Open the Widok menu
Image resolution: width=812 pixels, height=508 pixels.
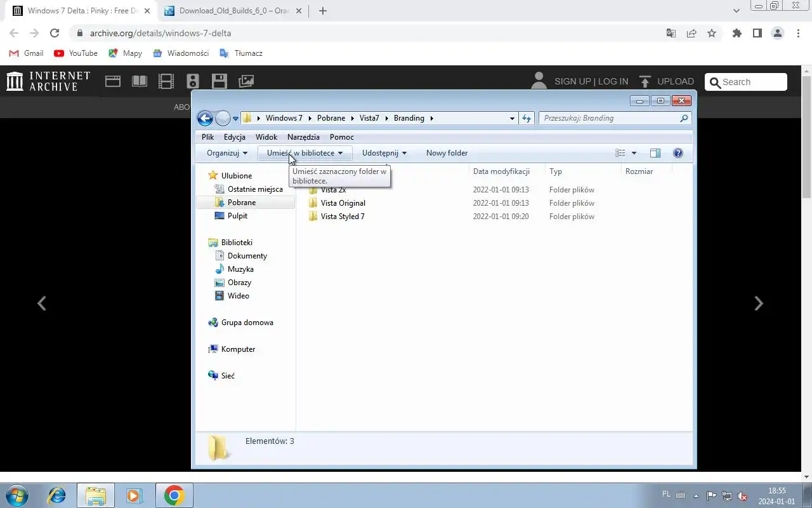click(266, 137)
